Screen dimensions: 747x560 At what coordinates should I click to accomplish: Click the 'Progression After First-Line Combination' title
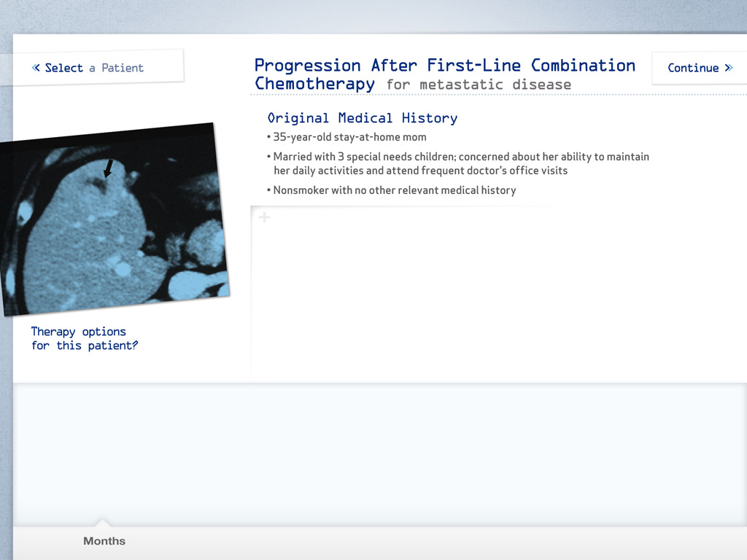click(x=444, y=66)
